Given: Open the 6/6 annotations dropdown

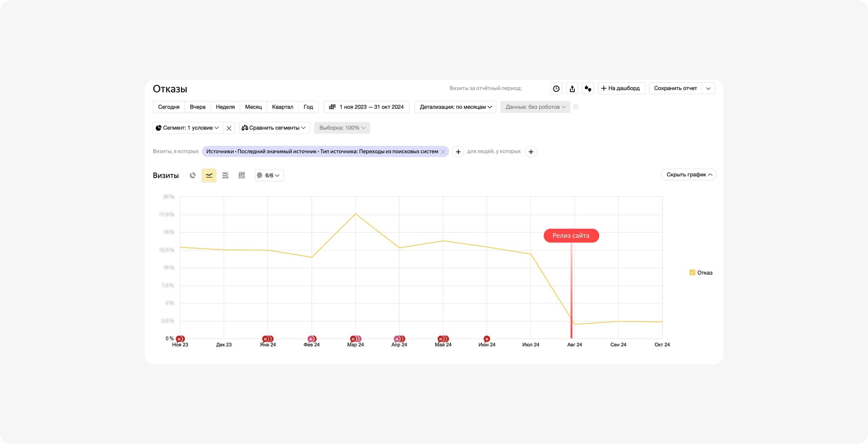Looking at the screenshot, I should [269, 176].
